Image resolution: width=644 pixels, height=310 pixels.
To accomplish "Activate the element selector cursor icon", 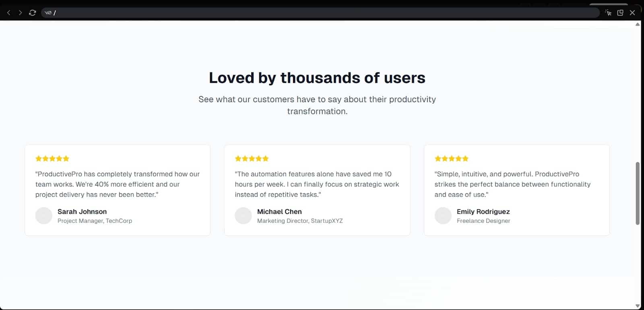I will point(608,13).
